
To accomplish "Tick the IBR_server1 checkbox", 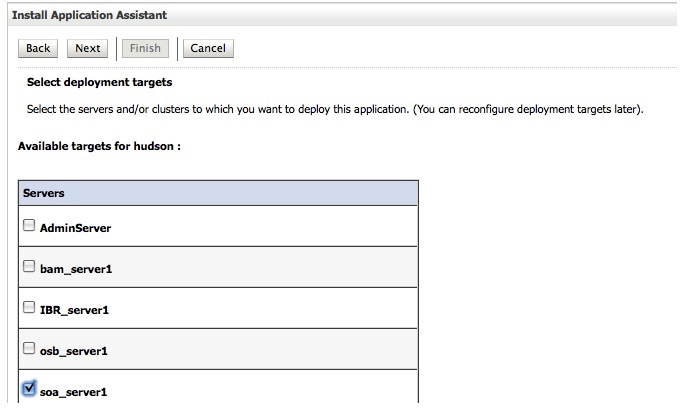I will click(x=29, y=308).
